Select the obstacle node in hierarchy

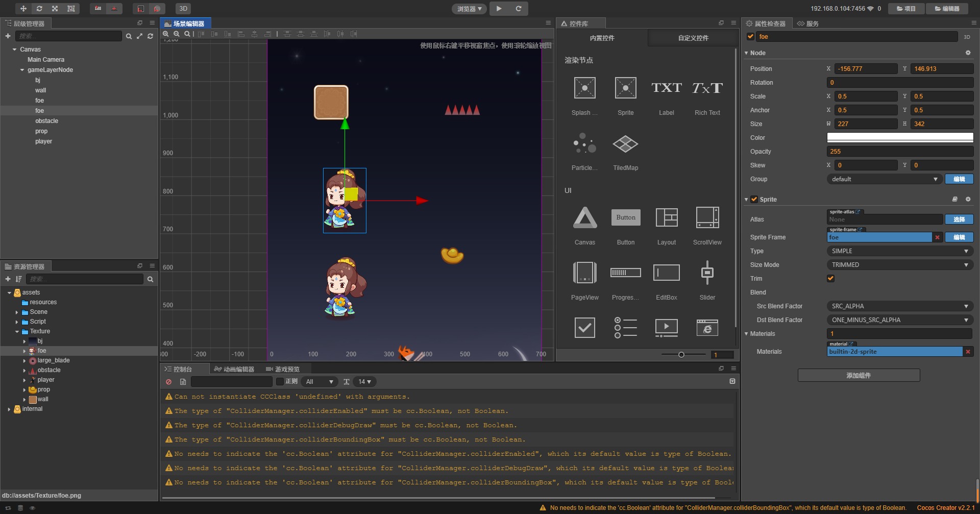coord(47,121)
